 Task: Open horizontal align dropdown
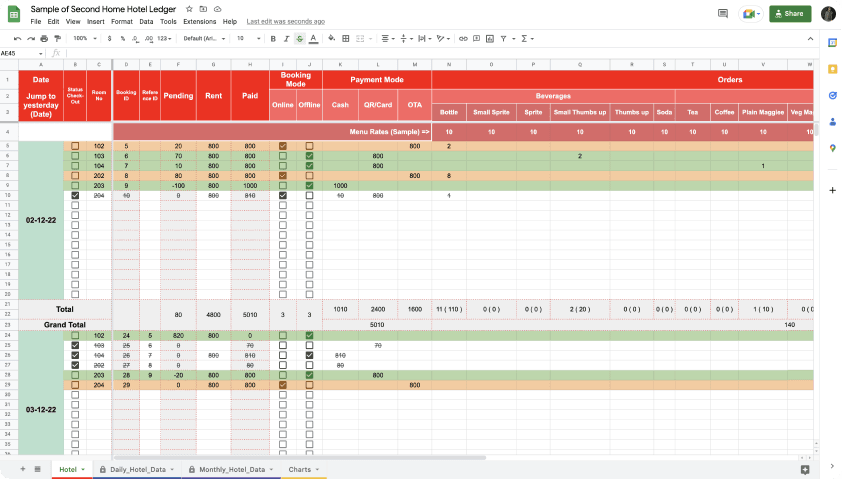(388, 39)
